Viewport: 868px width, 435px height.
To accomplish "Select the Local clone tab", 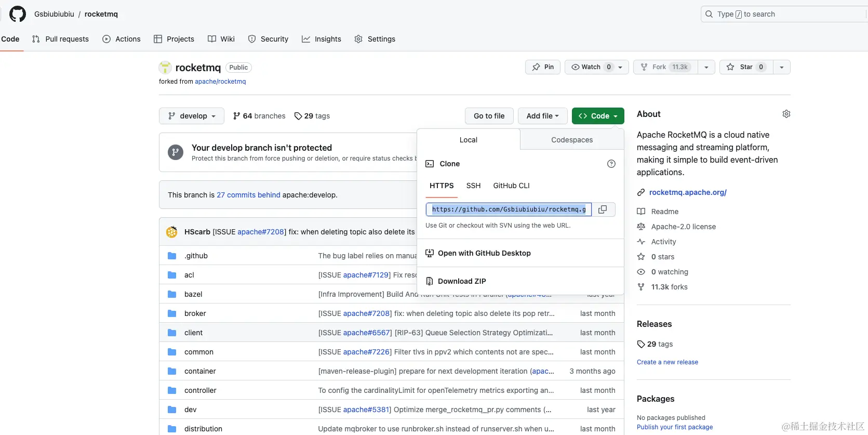I will coord(469,140).
